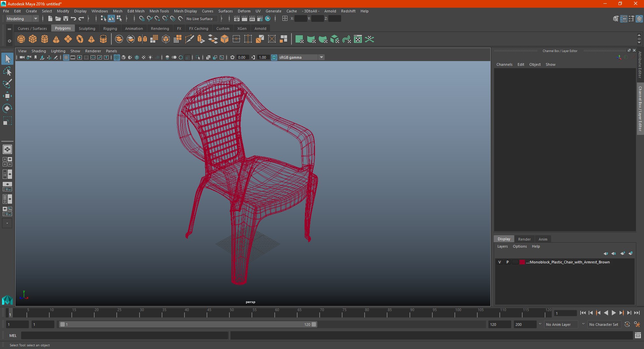644x349 pixels.
Task: Create a polygon sphere from the shelf
Action: 21,39
